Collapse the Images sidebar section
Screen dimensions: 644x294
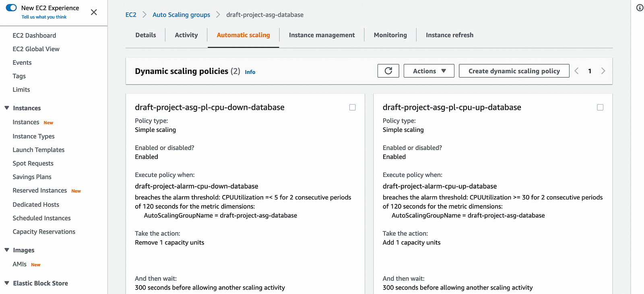point(7,250)
